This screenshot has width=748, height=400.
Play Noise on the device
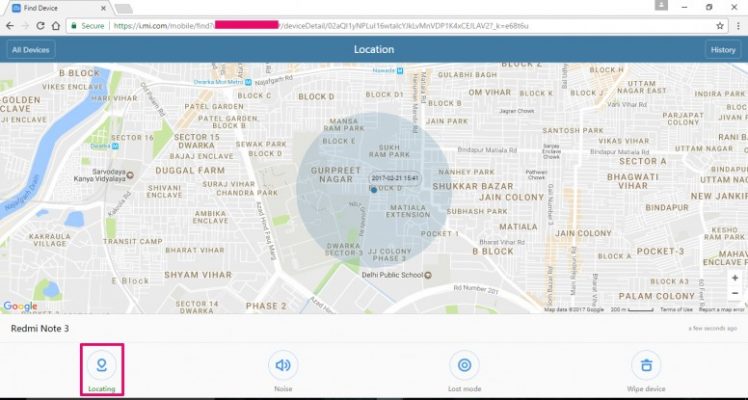(283, 365)
